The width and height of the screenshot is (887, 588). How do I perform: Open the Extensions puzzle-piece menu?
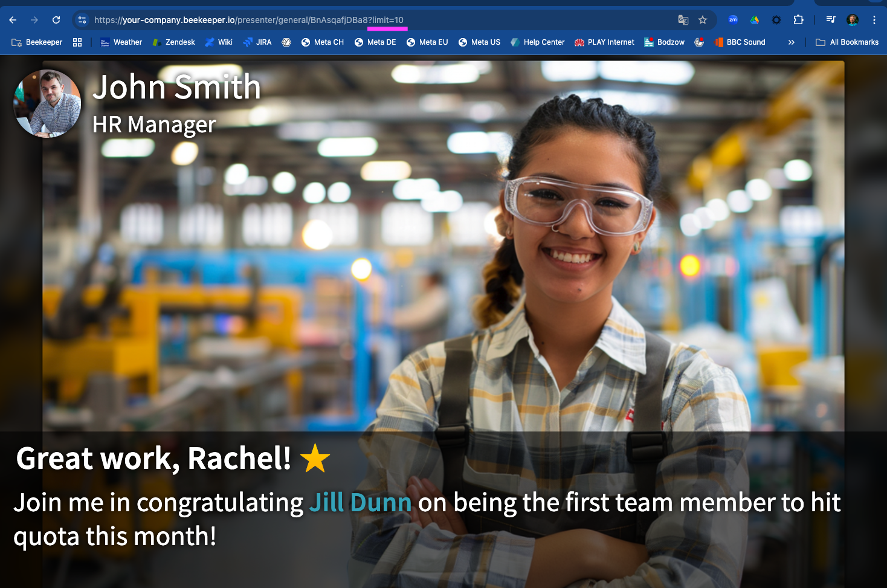798,20
